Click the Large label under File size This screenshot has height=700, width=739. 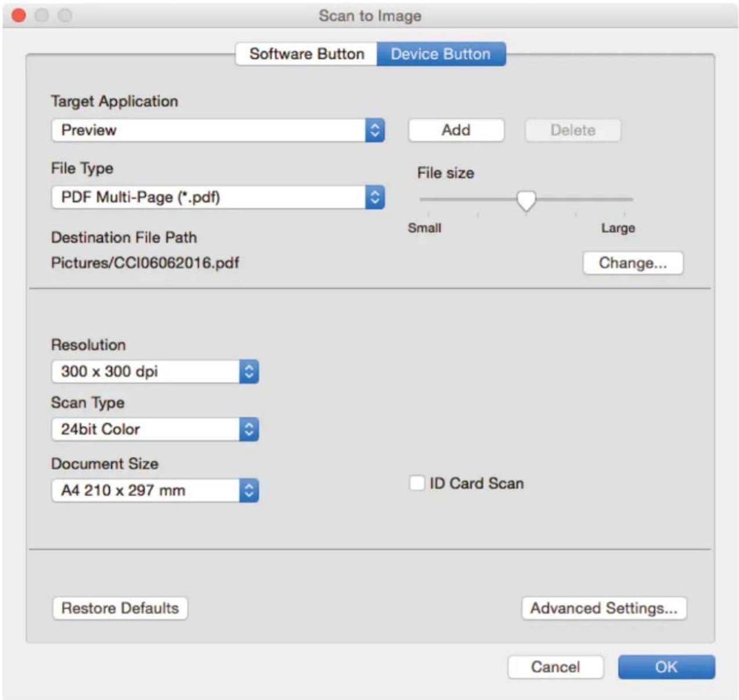tap(618, 228)
